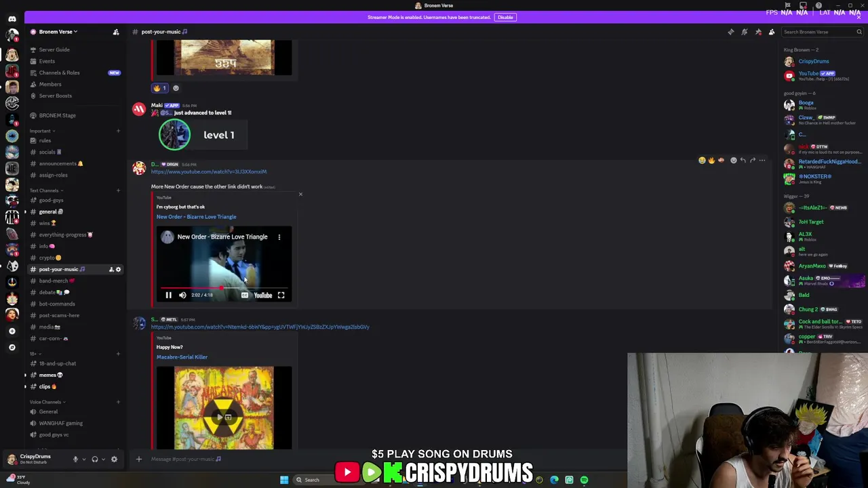
Task: Click invite people icon beside Bronem Verse
Action: [x=116, y=32]
